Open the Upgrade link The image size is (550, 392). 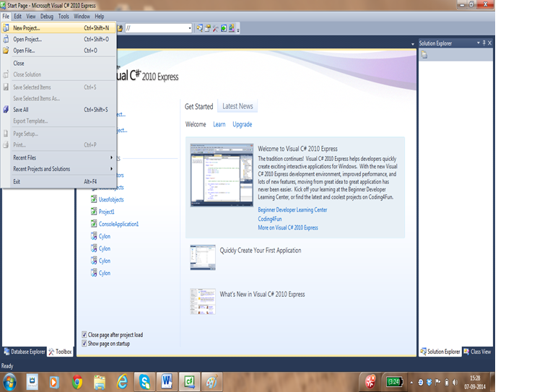coord(242,124)
